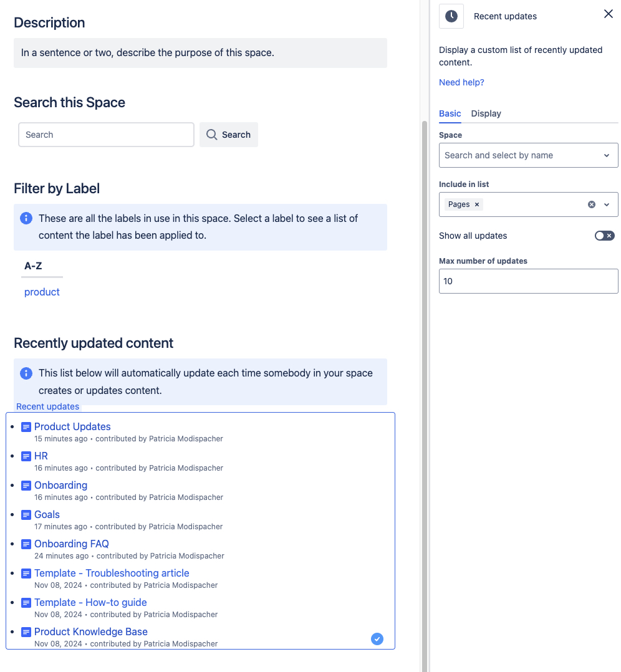
Task: Click the page icon next to Onboarding FAQ
Action: (26, 544)
